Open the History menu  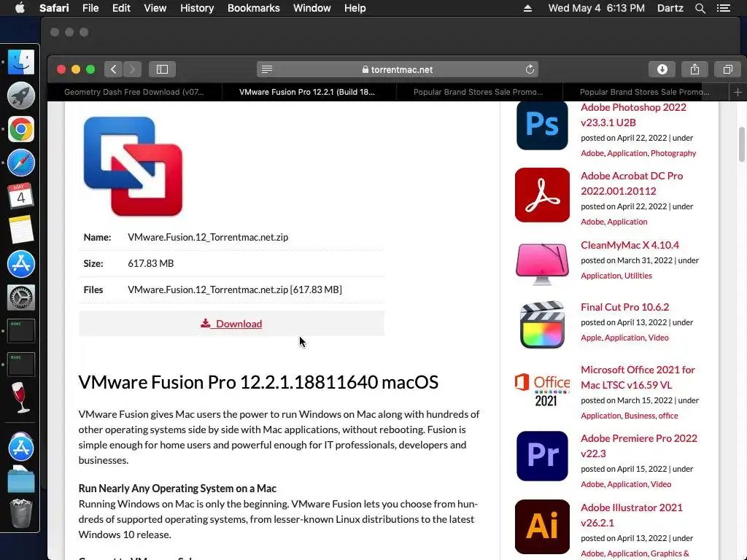[x=197, y=8]
